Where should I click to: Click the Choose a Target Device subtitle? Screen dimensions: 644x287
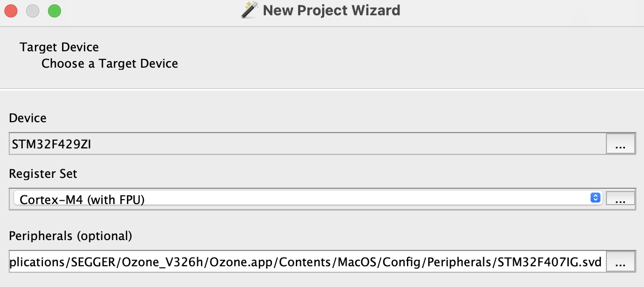(x=110, y=64)
